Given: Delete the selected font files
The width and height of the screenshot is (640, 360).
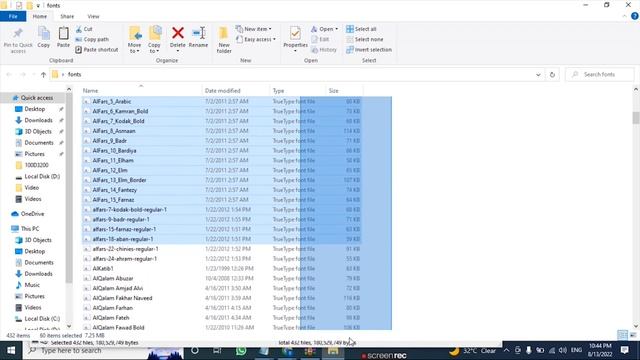Looking at the screenshot, I should click(178, 40).
